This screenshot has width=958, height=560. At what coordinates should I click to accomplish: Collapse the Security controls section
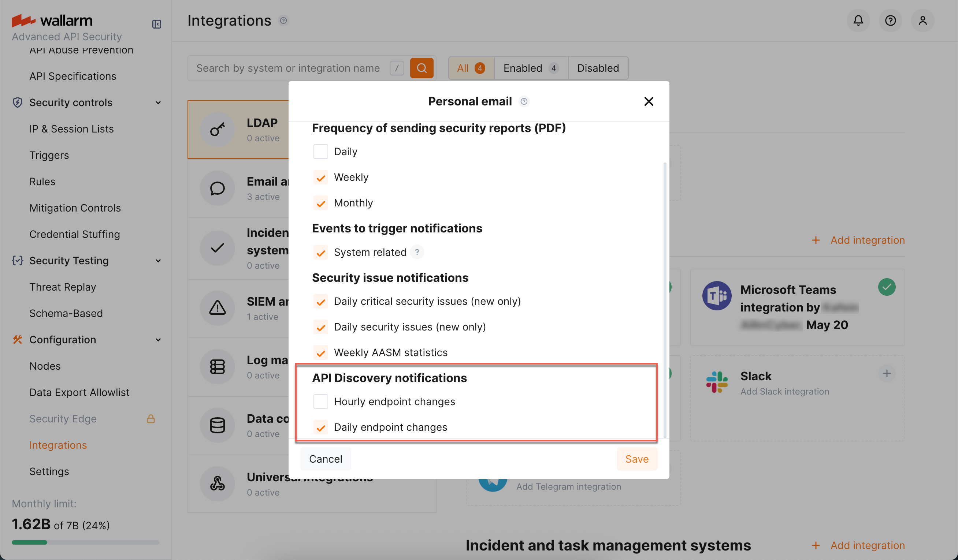pyautogui.click(x=159, y=102)
